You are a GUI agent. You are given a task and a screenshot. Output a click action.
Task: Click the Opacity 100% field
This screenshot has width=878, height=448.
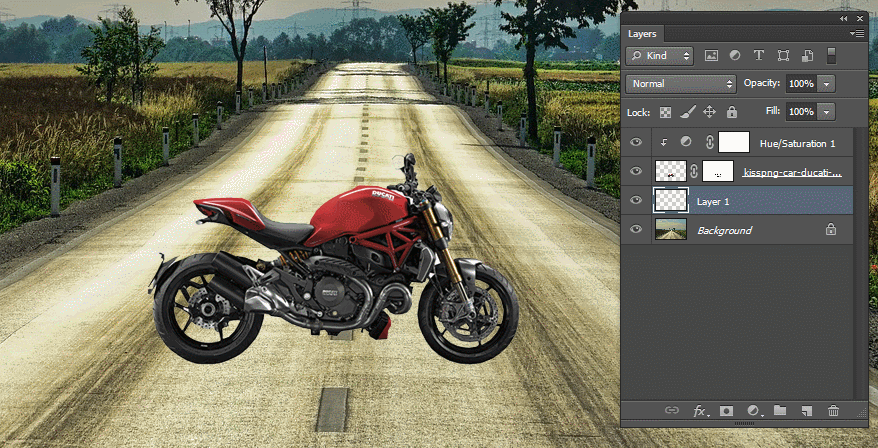(802, 84)
